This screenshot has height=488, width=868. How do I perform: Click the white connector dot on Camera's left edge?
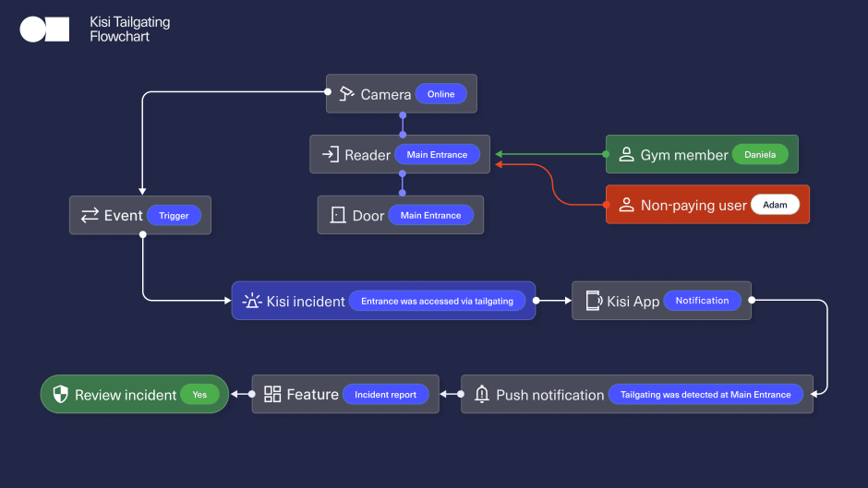[328, 92]
